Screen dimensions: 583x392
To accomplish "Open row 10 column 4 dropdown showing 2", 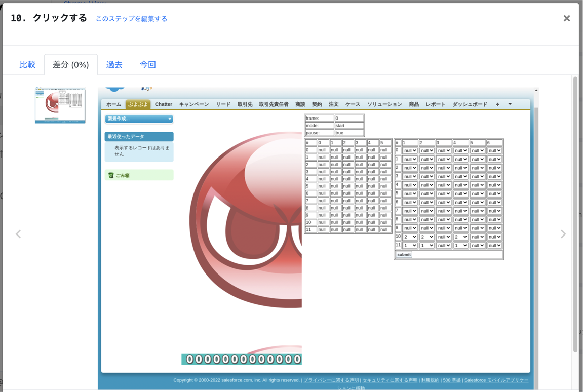I will point(460,237).
